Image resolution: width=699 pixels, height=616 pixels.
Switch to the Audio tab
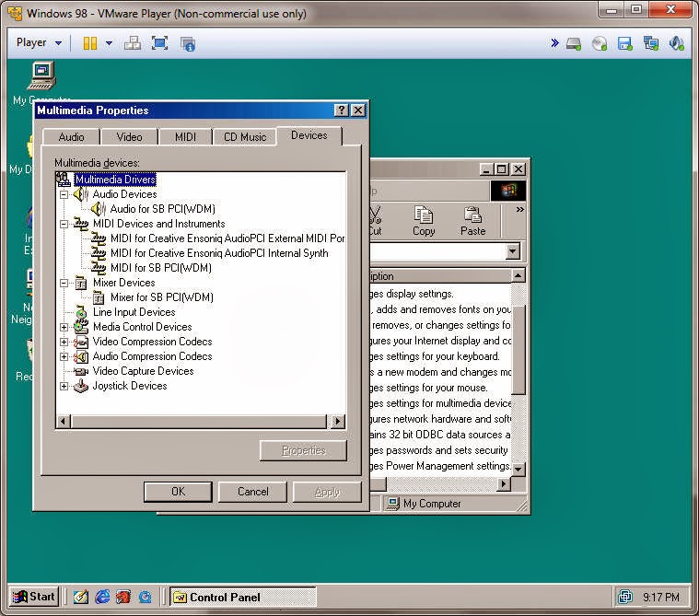click(71, 137)
